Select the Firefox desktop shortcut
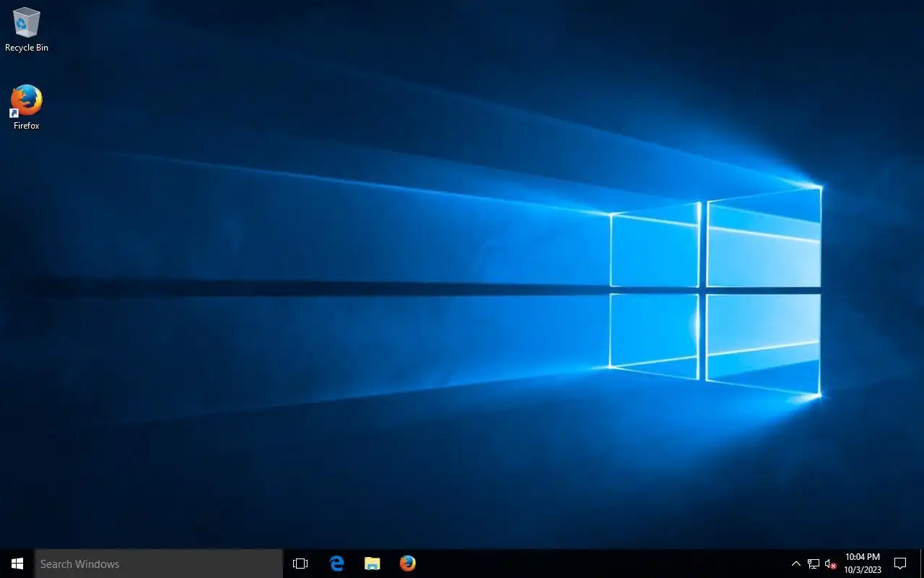This screenshot has height=578, width=924. (27, 108)
